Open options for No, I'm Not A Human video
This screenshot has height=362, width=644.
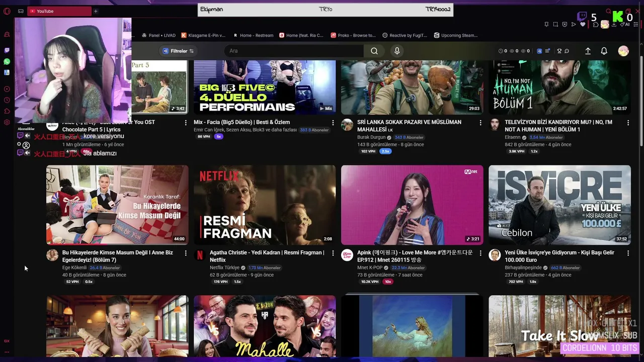627,123
